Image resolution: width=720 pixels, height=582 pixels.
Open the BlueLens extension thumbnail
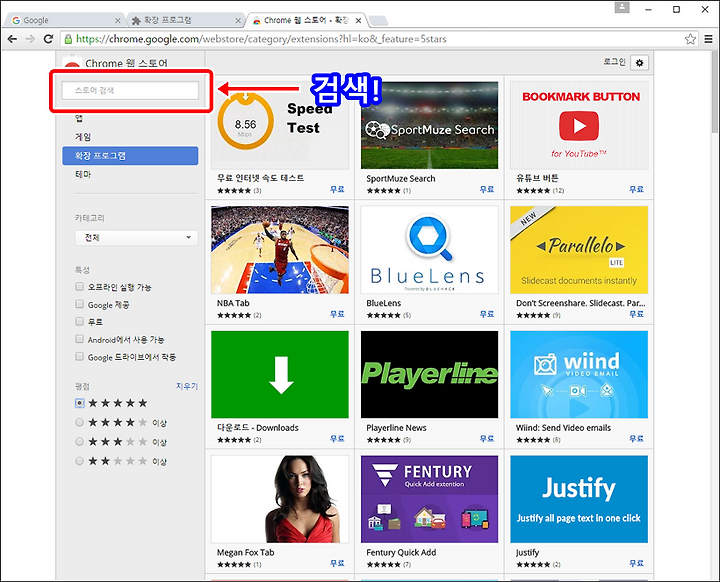click(x=429, y=250)
